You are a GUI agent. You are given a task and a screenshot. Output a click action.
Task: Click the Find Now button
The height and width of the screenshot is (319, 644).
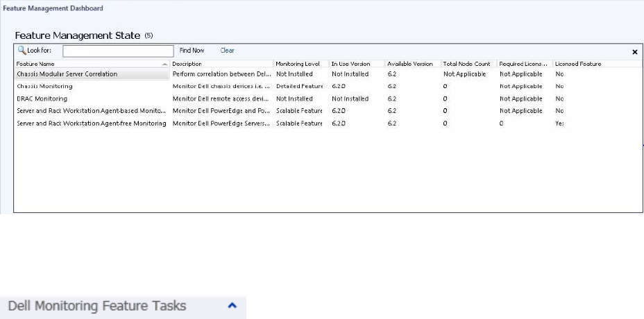pos(192,51)
